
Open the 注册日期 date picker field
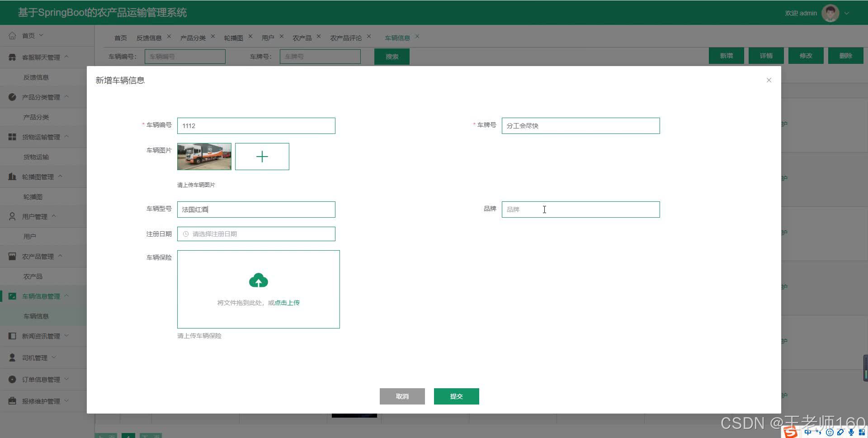(256, 234)
